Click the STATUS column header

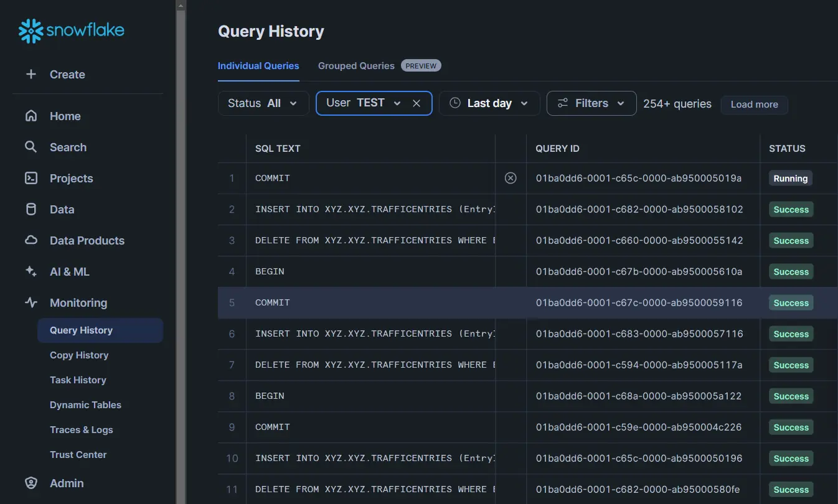787,148
